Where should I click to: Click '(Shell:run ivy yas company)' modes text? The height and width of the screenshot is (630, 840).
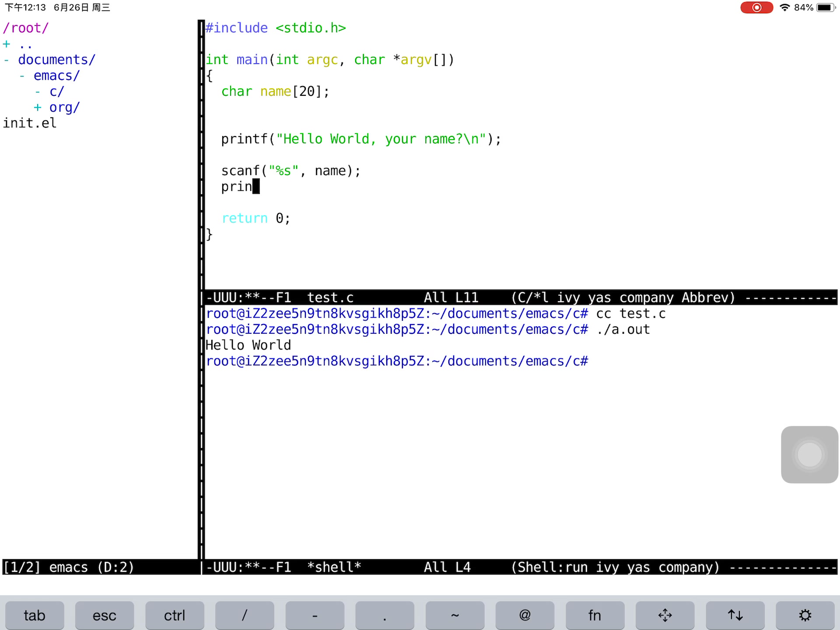615,567
